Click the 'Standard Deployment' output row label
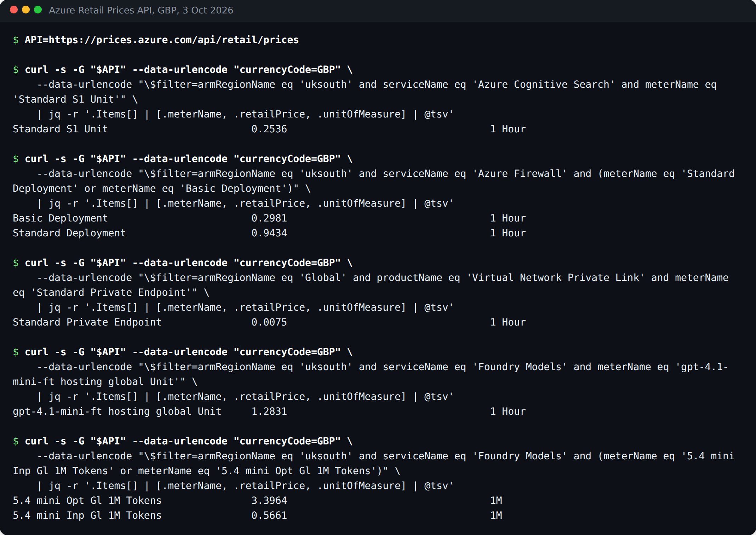 (69, 233)
